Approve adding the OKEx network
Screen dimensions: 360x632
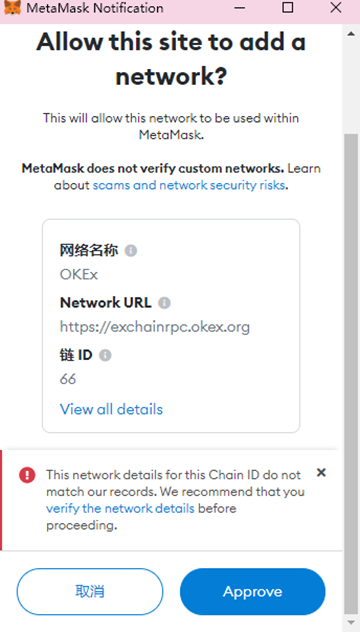252,591
